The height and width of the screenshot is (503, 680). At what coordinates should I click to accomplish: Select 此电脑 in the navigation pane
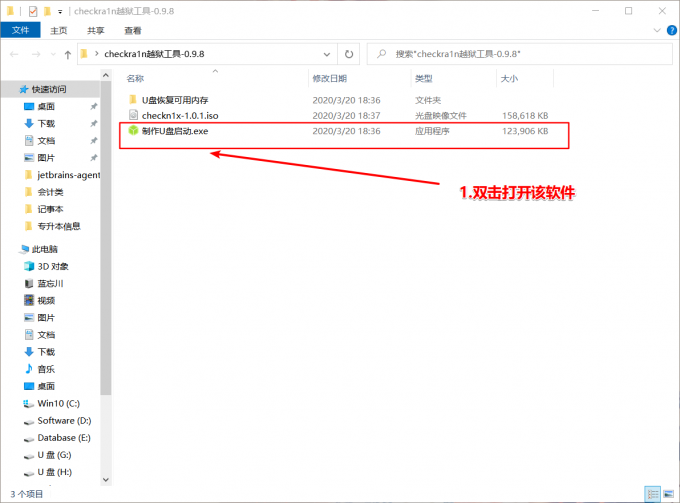pyautogui.click(x=44, y=249)
